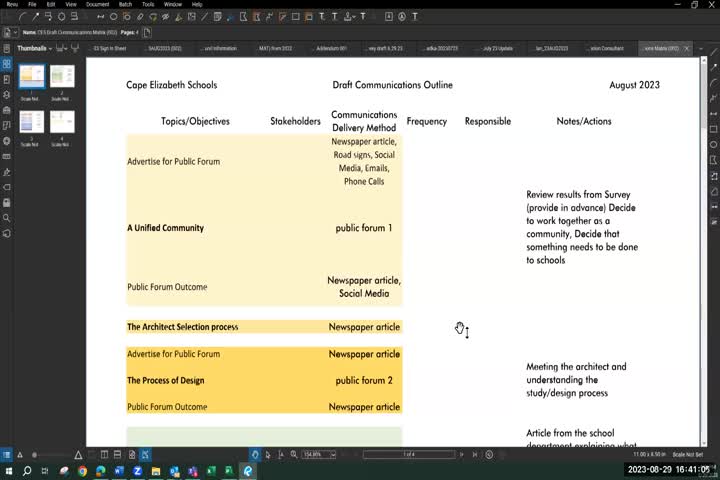Click the page number field 1 of 4
The width and height of the screenshot is (720, 480).
(x=409, y=454)
